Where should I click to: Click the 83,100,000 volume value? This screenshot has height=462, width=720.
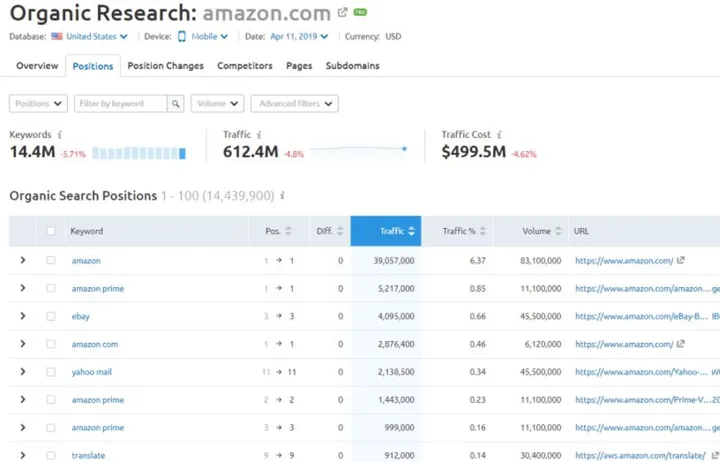click(540, 260)
